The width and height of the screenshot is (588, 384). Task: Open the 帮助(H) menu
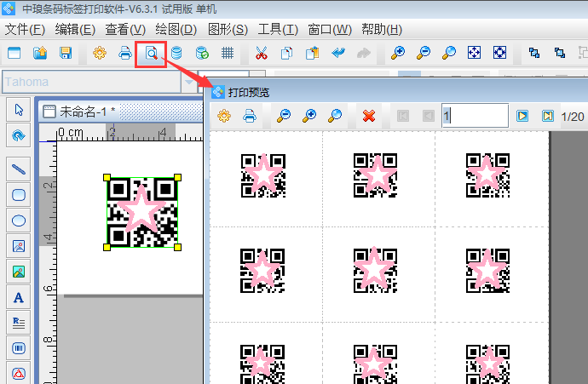pyautogui.click(x=382, y=29)
